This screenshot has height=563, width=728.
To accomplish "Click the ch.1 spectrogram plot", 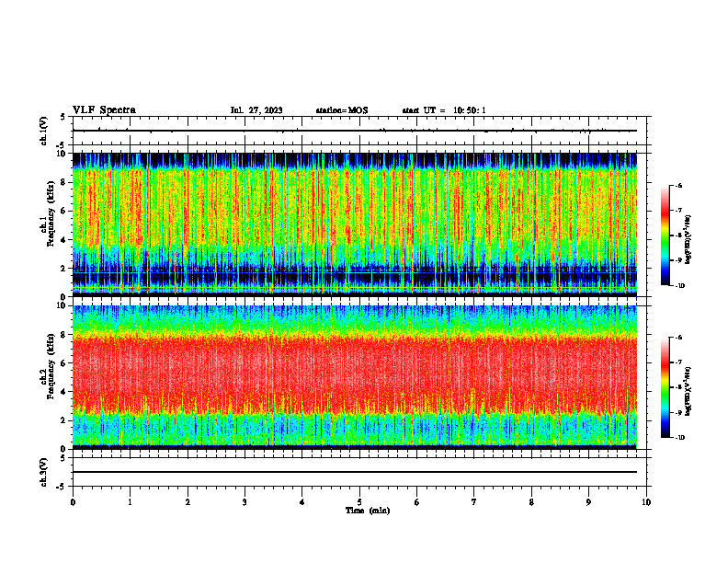I will [x=355, y=224].
